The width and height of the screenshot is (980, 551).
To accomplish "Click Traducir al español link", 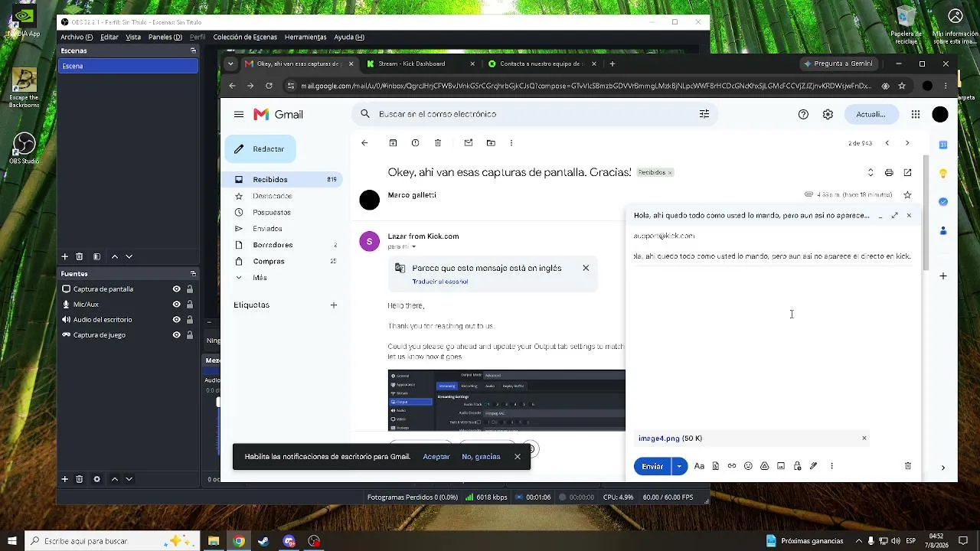I will click(x=440, y=282).
